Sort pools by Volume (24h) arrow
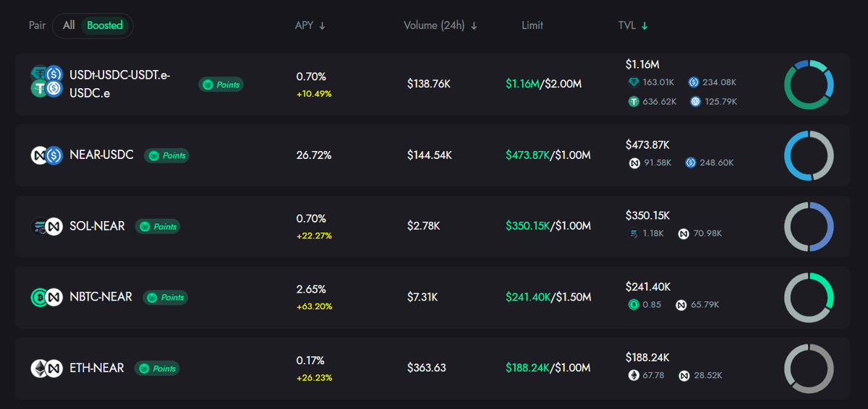Screen dimensions: 868x409 (x=474, y=26)
